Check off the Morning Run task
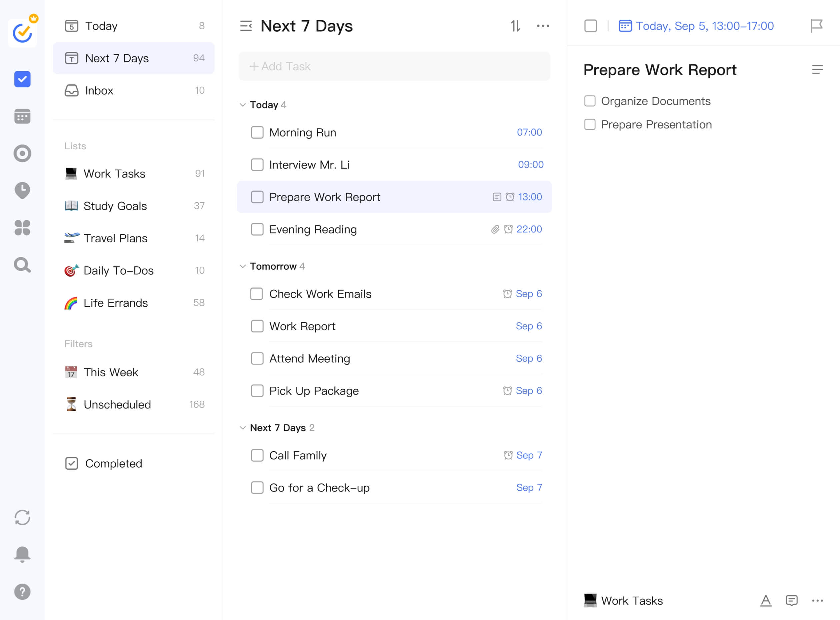Image resolution: width=840 pixels, height=620 pixels. pos(257,132)
